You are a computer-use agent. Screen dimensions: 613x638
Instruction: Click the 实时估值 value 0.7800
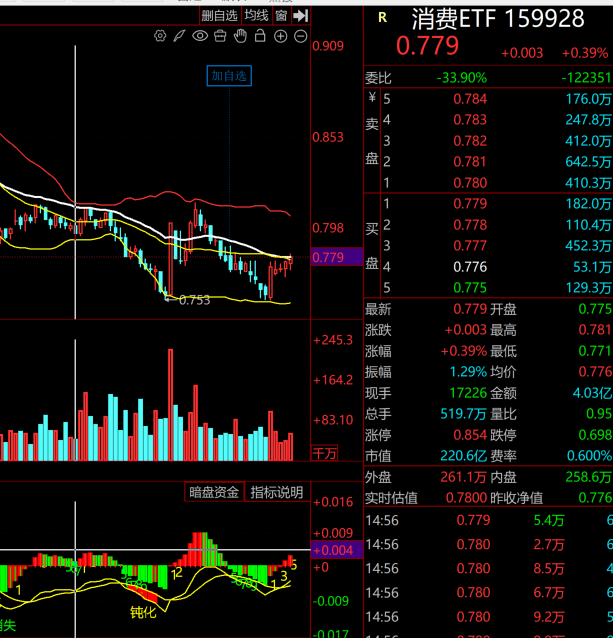coord(466,498)
